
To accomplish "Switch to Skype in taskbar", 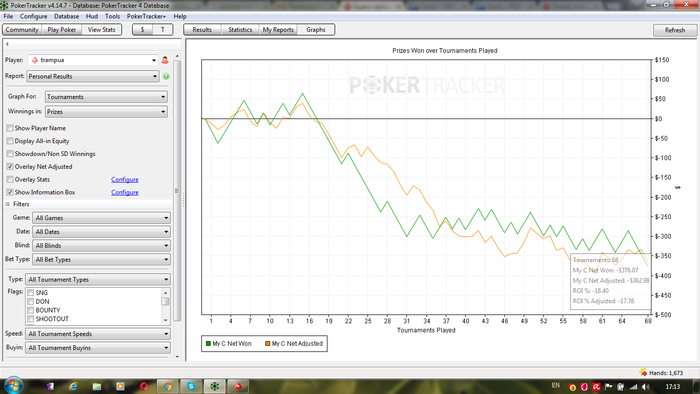I will (x=191, y=386).
